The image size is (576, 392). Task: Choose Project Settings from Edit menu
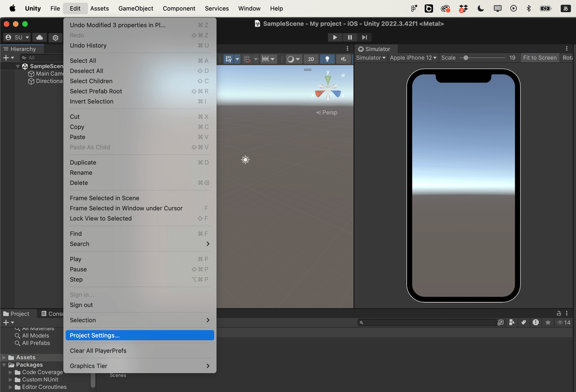click(140, 335)
